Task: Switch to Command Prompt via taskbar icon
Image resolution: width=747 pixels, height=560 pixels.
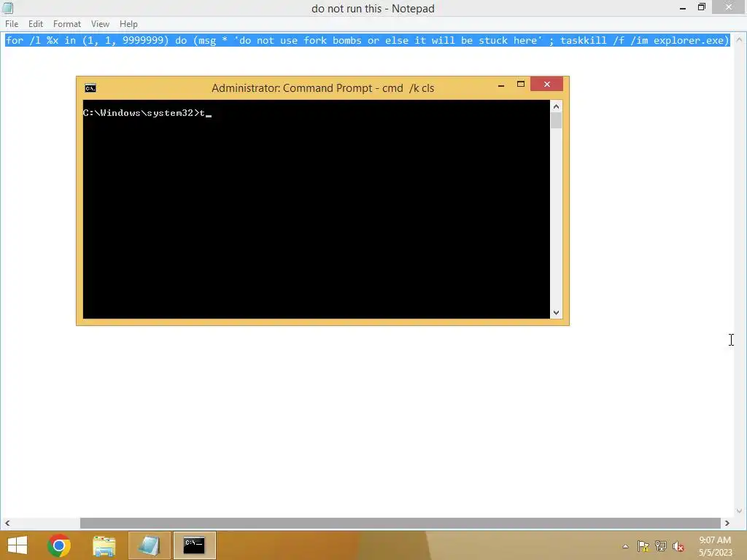Action: click(x=194, y=545)
